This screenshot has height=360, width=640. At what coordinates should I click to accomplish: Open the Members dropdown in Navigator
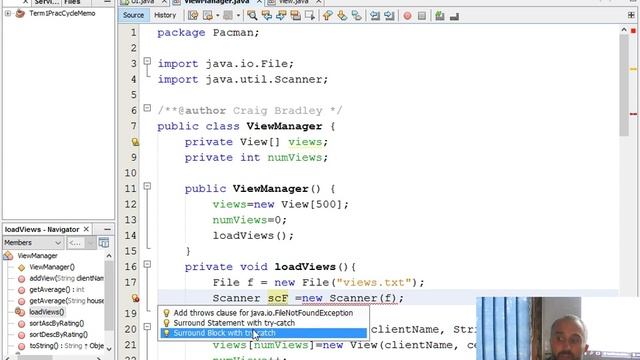pos(33,243)
